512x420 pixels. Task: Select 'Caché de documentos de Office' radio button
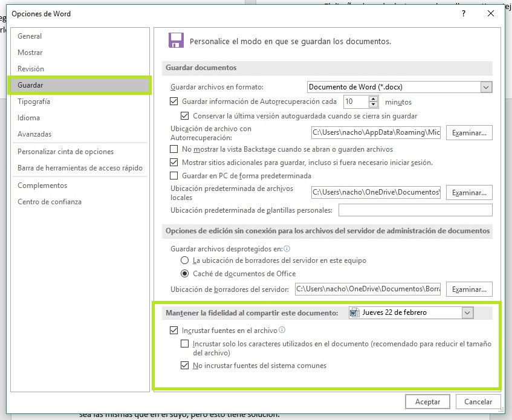point(185,274)
